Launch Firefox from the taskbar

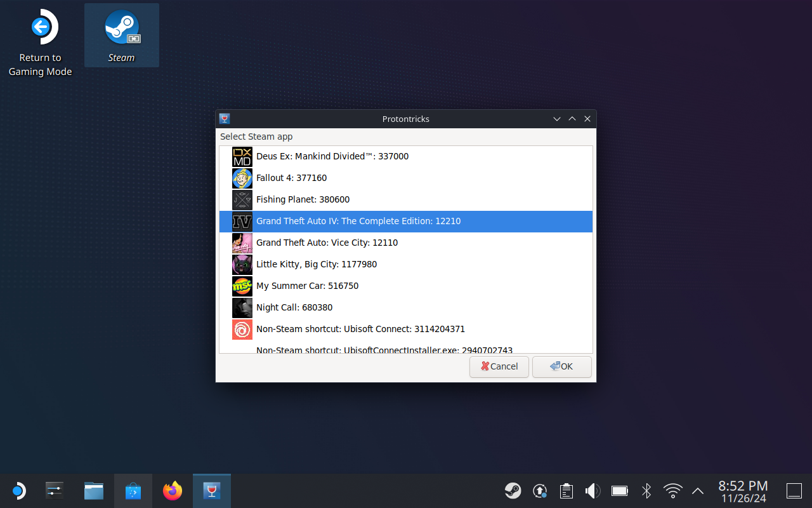pos(173,491)
